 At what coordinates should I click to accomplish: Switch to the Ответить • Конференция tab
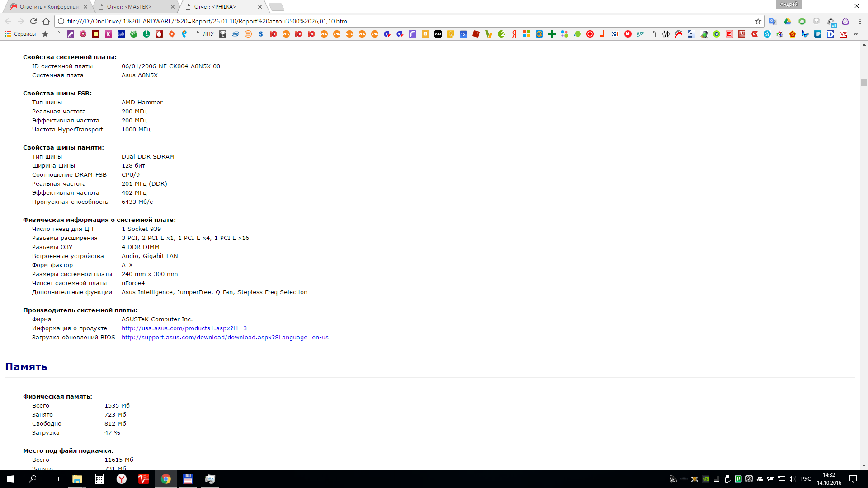(x=48, y=7)
